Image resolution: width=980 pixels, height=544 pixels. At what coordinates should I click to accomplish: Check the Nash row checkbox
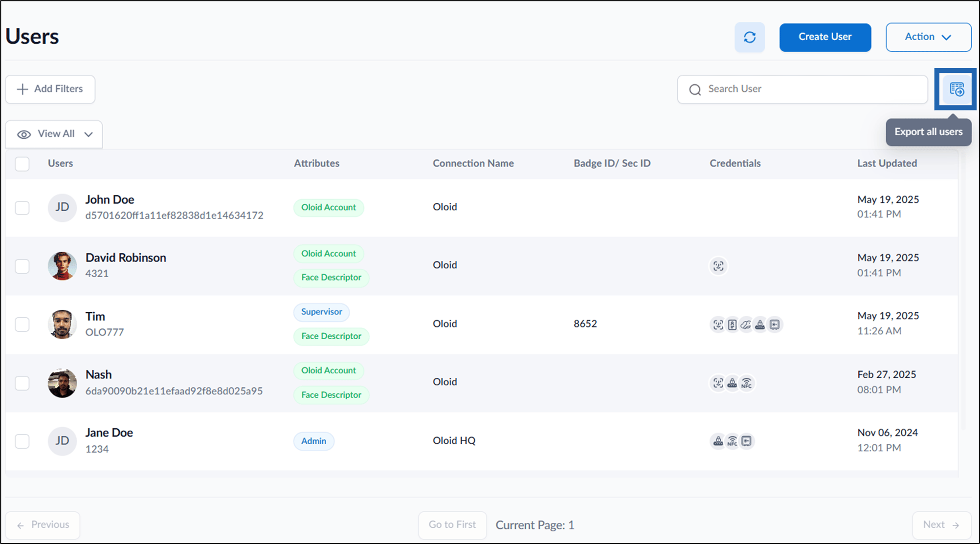[x=22, y=383]
